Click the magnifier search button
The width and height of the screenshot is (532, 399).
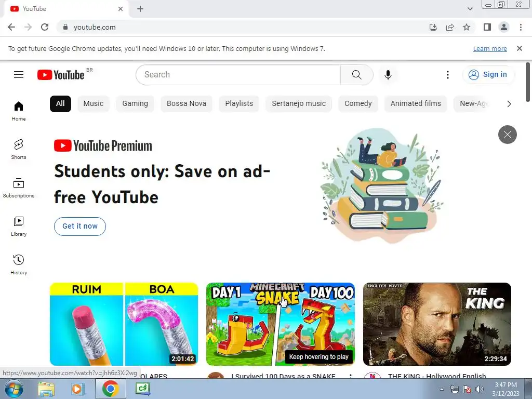click(x=356, y=75)
